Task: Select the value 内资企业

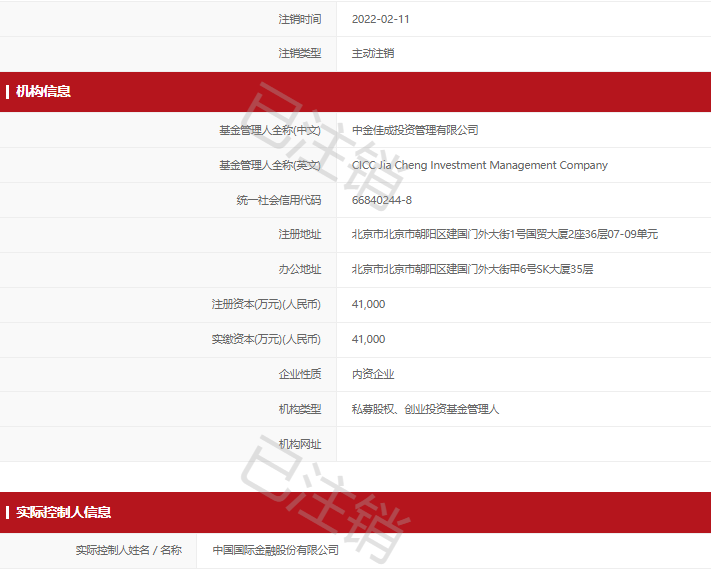Action: tap(373, 374)
